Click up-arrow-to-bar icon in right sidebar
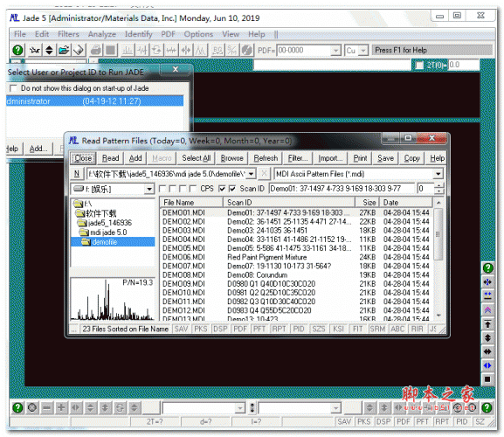This screenshot has height=437, width=504. (488, 323)
